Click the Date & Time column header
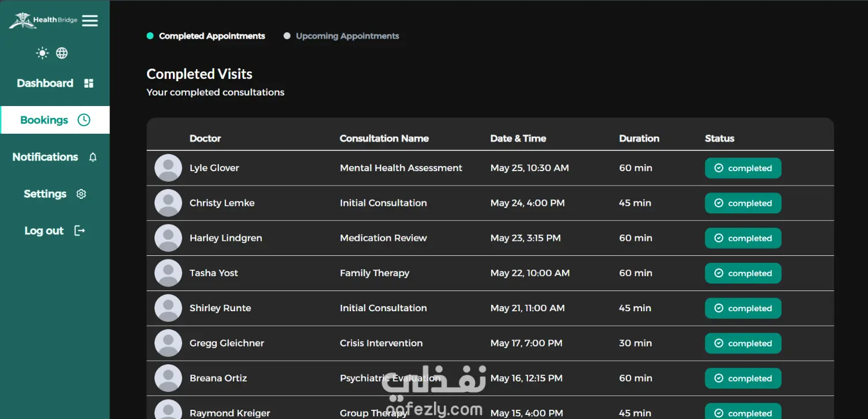This screenshot has height=419, width=868. tap(518, 138)
